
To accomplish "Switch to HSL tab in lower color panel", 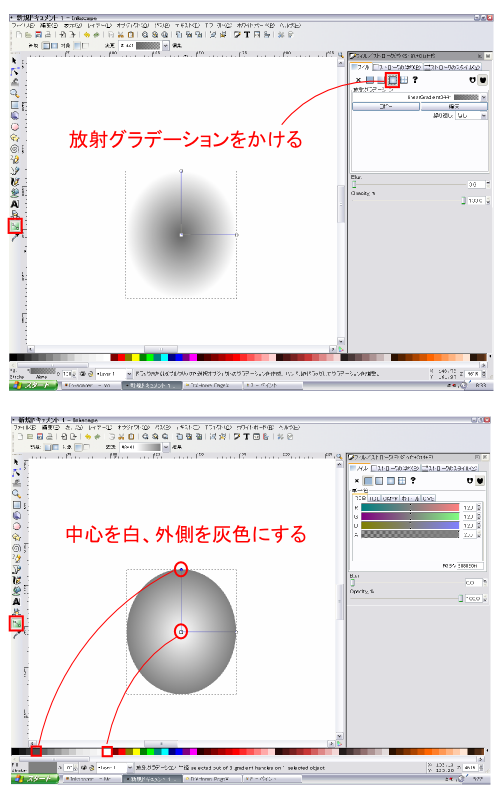I will [x=374, y=498].
